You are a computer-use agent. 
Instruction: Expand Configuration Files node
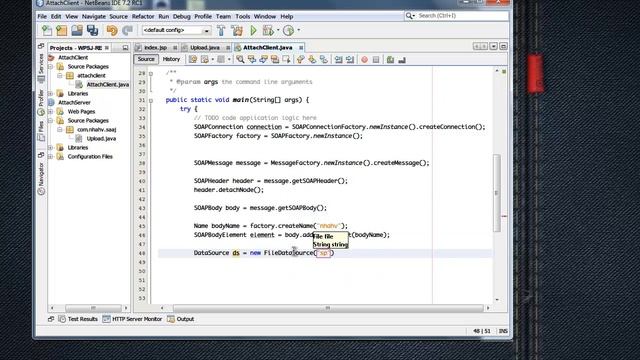tap(51, 156)
